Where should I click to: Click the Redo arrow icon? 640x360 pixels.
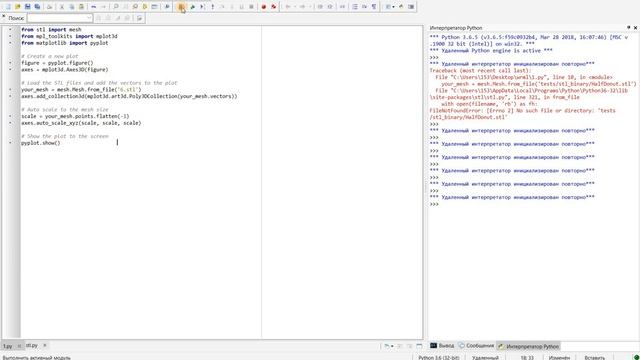[103, 7]
